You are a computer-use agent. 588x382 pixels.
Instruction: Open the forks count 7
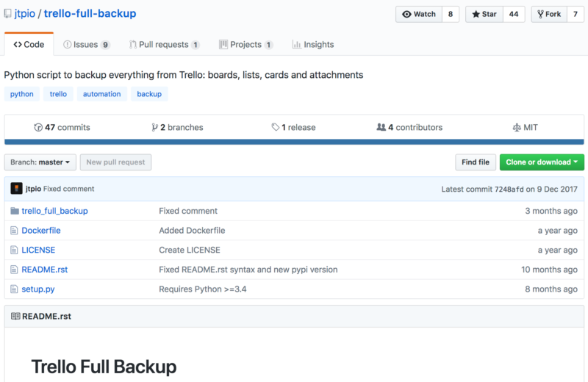(x=576, y=14)
